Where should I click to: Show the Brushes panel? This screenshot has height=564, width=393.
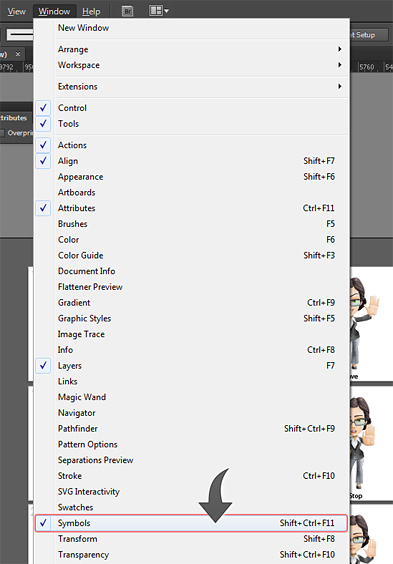click(192, 224)
